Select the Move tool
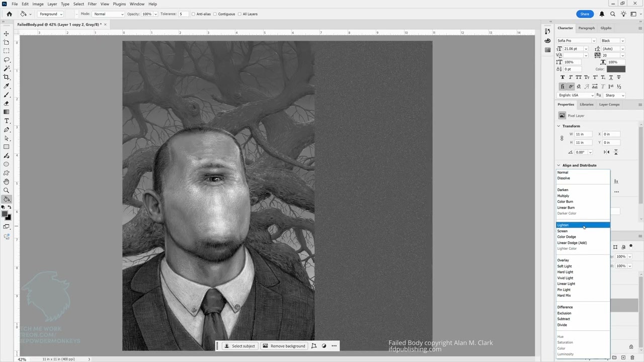 click(7, 34)
